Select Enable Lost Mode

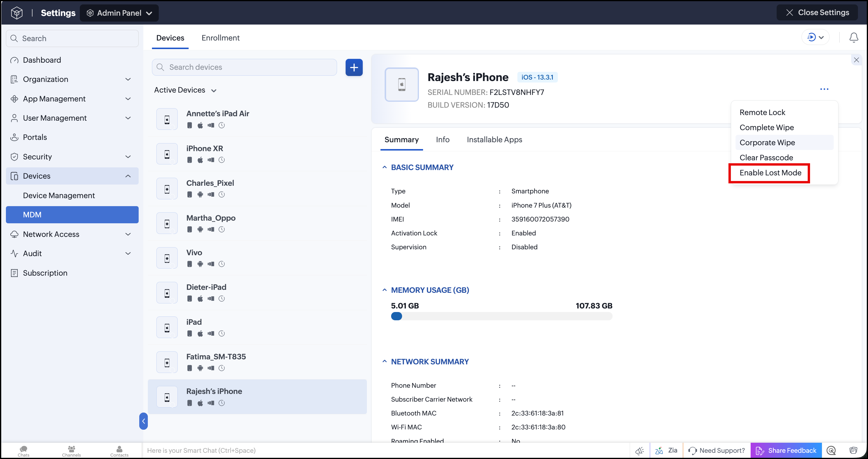pyautogui.click(x=770, y=173)
